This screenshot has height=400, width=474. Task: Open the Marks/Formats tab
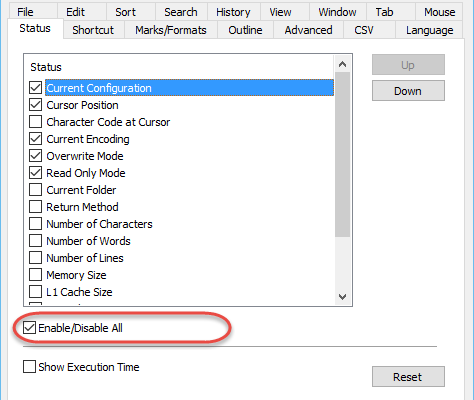click(x=171, y=30)
